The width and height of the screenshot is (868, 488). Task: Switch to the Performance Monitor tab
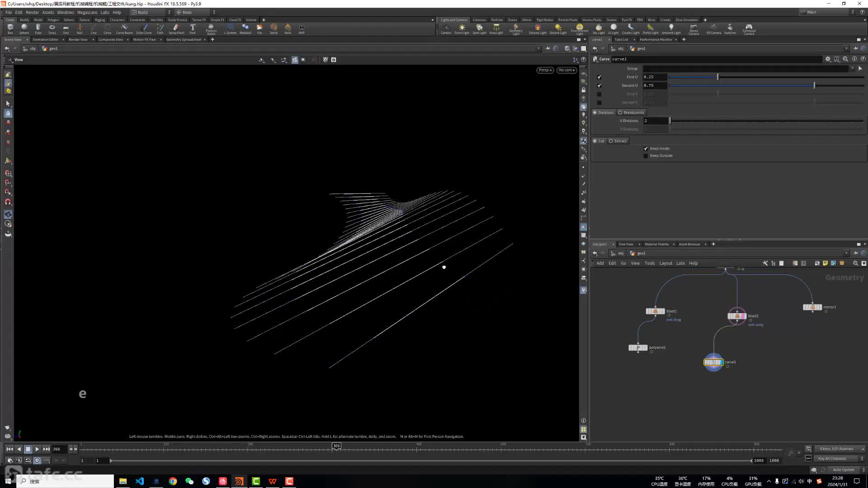(x=656, y=40)
